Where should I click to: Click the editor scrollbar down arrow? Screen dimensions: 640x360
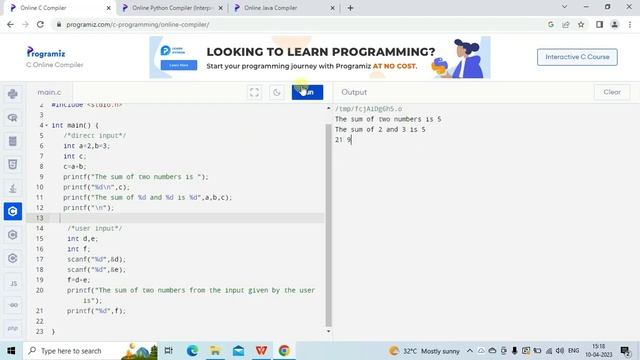[x=329, y=331]
